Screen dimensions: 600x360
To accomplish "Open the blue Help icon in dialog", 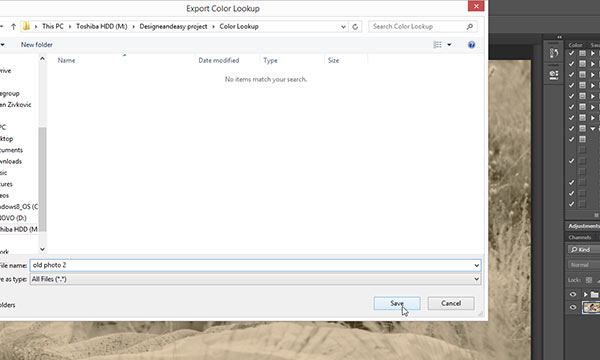I will pos(471,45).
